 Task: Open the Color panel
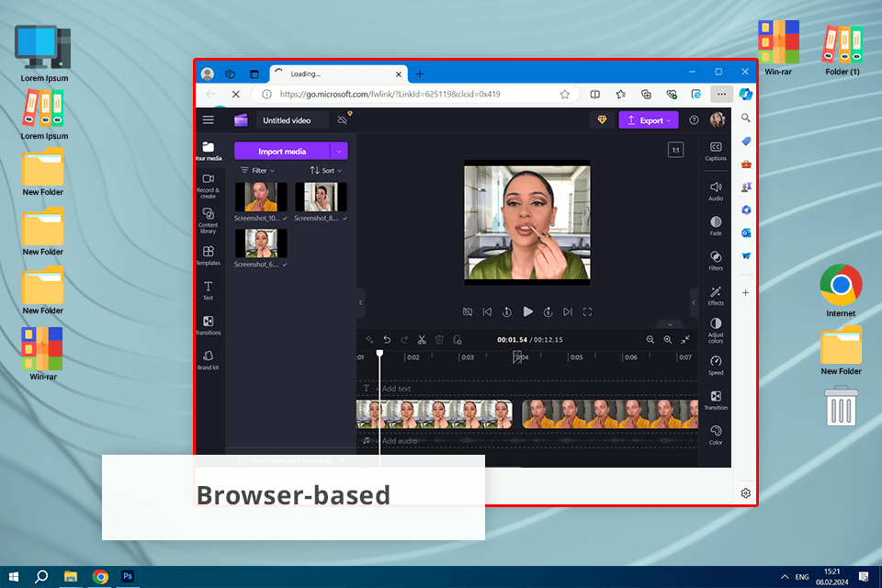[716, 435]
